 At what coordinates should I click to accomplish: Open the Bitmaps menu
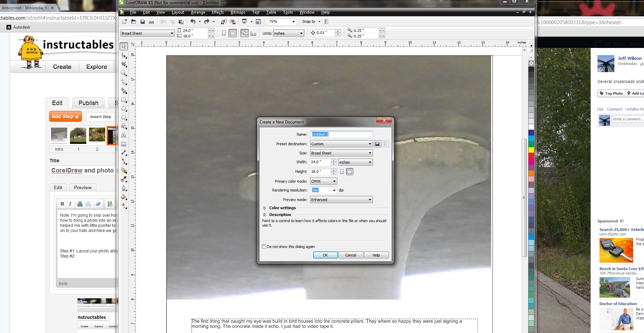coord(238,12)
